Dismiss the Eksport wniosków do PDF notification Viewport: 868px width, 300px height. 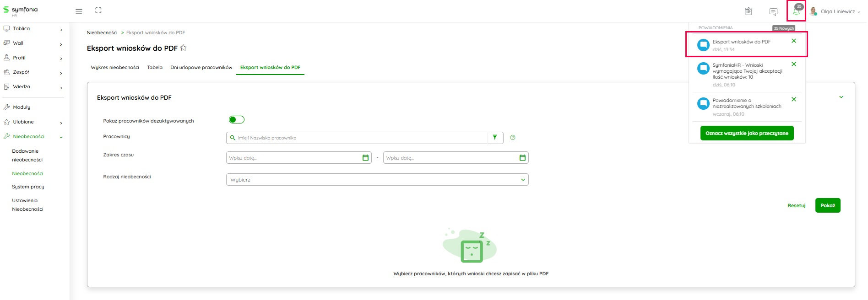click(794, 41)
